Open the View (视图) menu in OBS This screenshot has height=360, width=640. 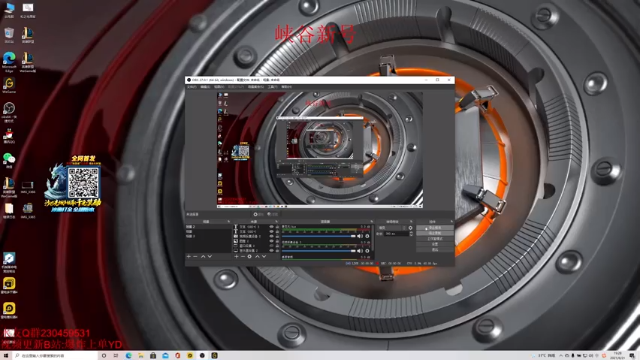(x=219, y=87)
